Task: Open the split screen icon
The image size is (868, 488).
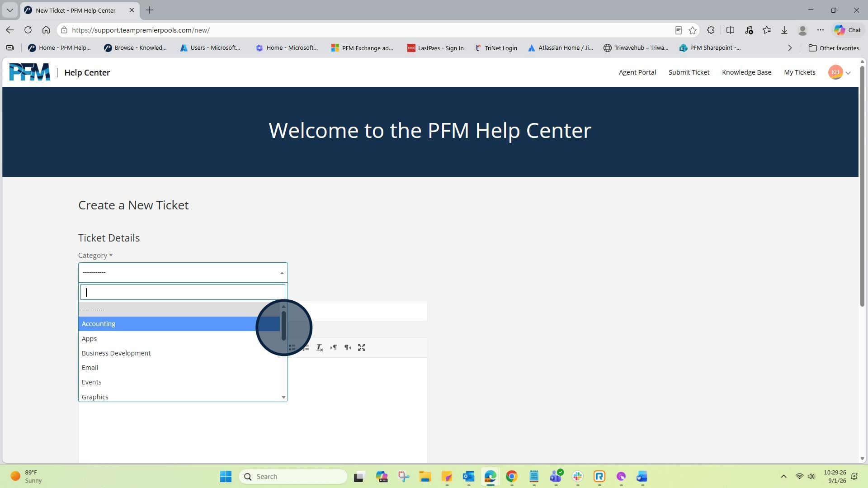Action: click(730, 30)
